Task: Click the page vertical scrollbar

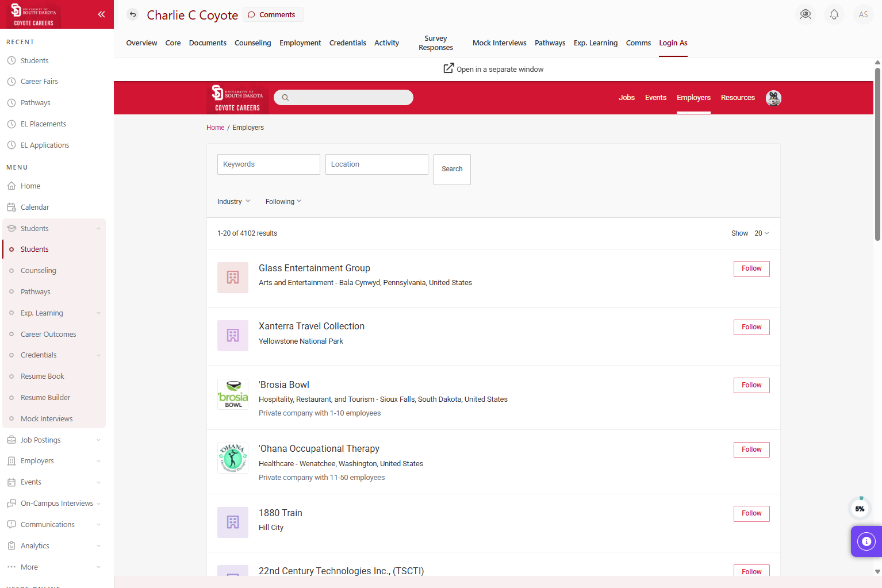Action: tap(877, 154)
